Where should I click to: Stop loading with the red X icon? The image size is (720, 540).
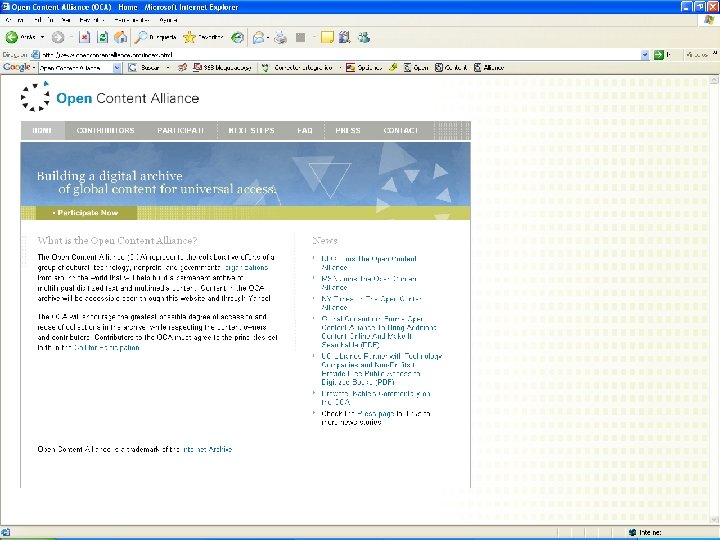tap(84, 38)
